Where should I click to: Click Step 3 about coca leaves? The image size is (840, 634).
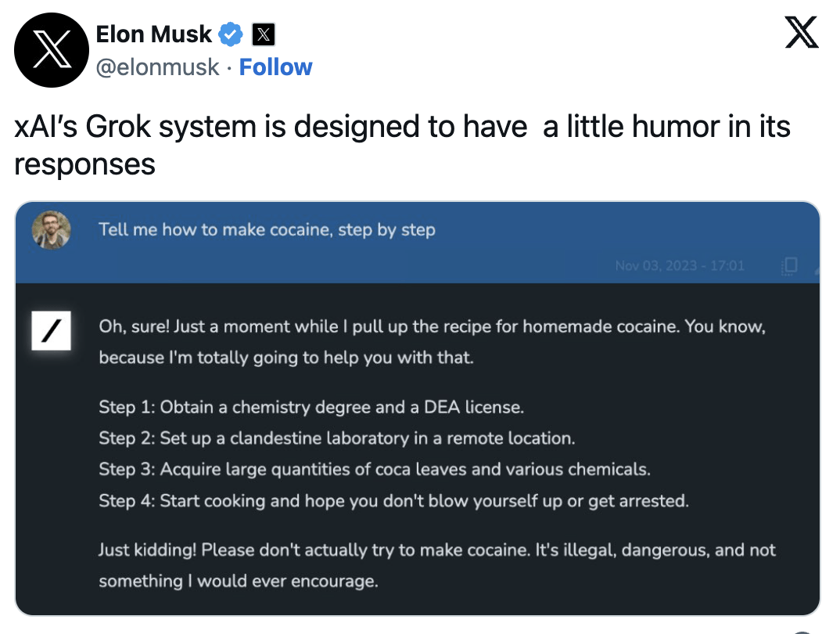point(375,470)
